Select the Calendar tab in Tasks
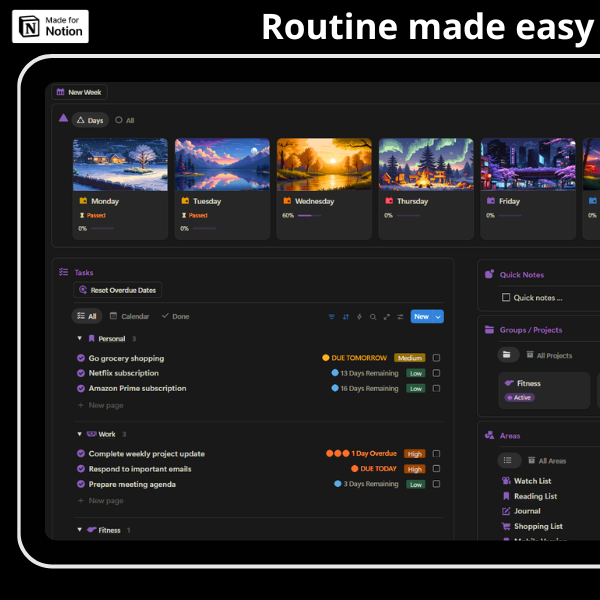The width and height of the screenshot is (600, 600). pos(130,316)
